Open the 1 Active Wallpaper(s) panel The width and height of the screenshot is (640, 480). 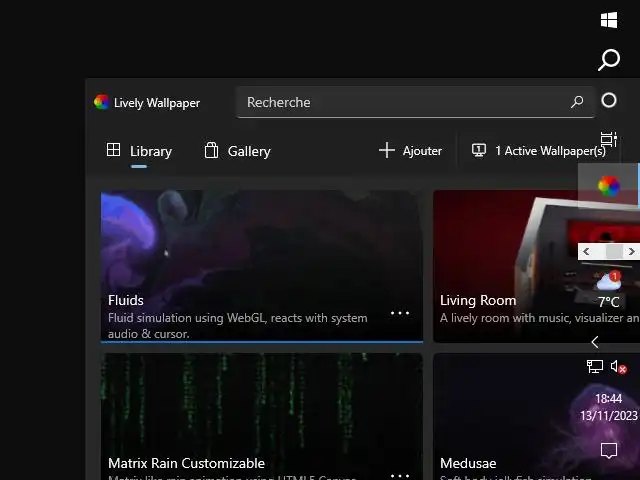pos(539,151)
